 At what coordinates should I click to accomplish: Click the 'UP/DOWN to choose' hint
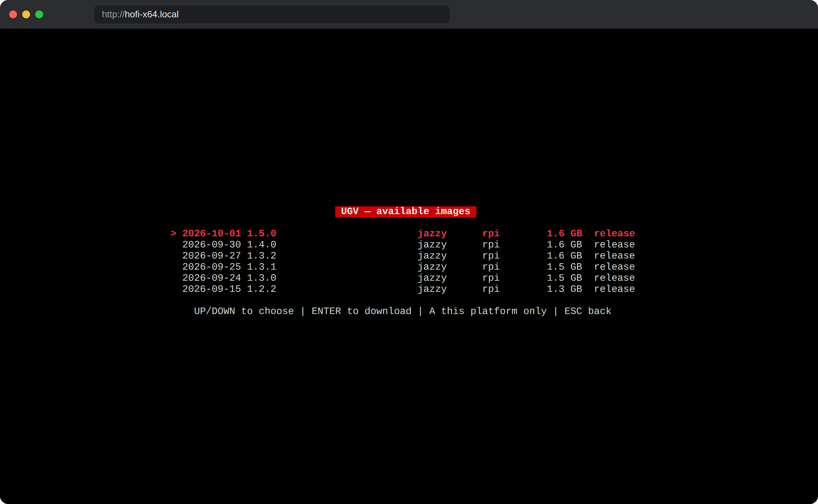[x=244, y=311]
